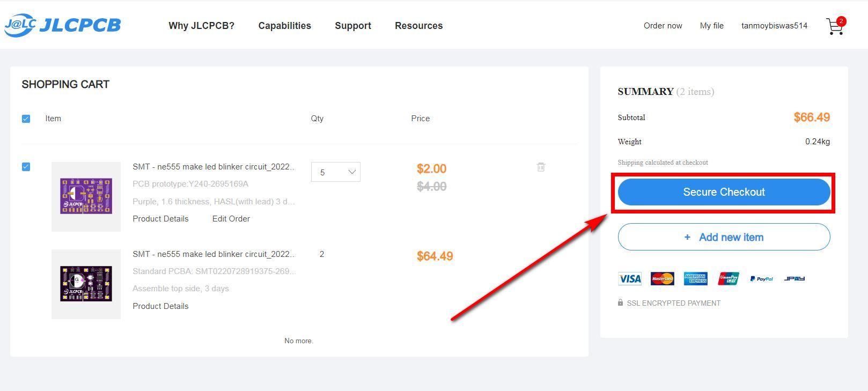Open My file page
Viewport: 868px width, 391px height.
tap(712, 26)
